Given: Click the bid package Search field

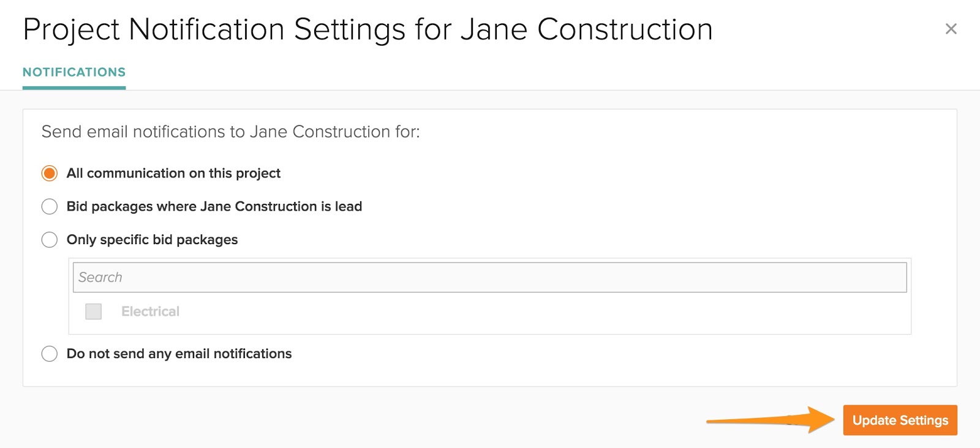Looking at the screenshot, I should pos(489,277).
